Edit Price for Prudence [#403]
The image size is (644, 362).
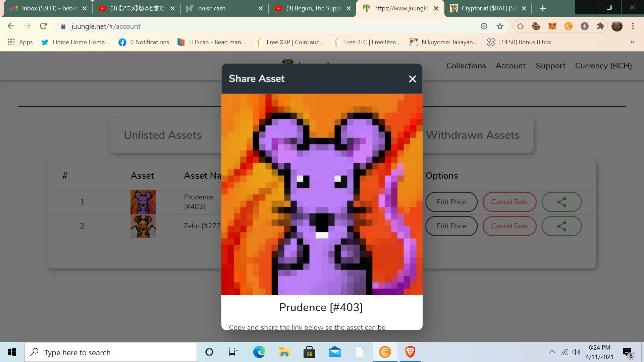pyautogui.click(x=451, y=202)
